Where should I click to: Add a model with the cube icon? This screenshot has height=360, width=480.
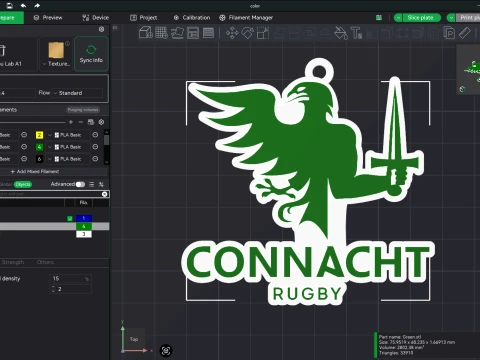pos(146,33)
